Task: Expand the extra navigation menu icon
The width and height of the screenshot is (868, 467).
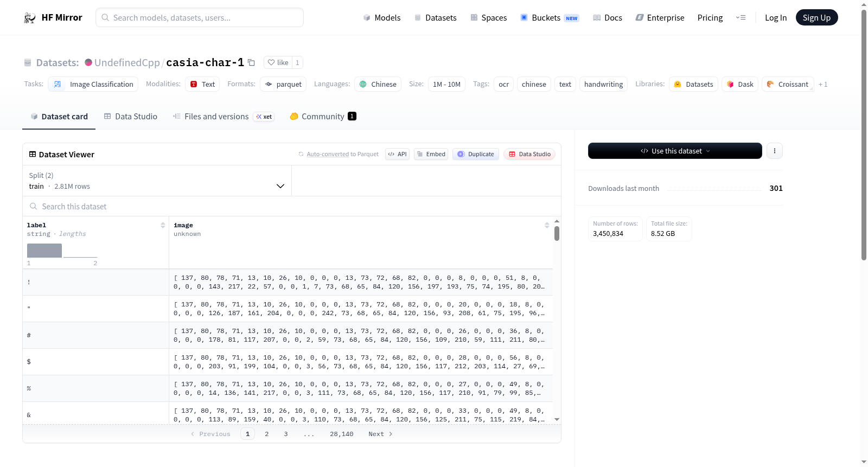Action: click(x=741, y=18)
